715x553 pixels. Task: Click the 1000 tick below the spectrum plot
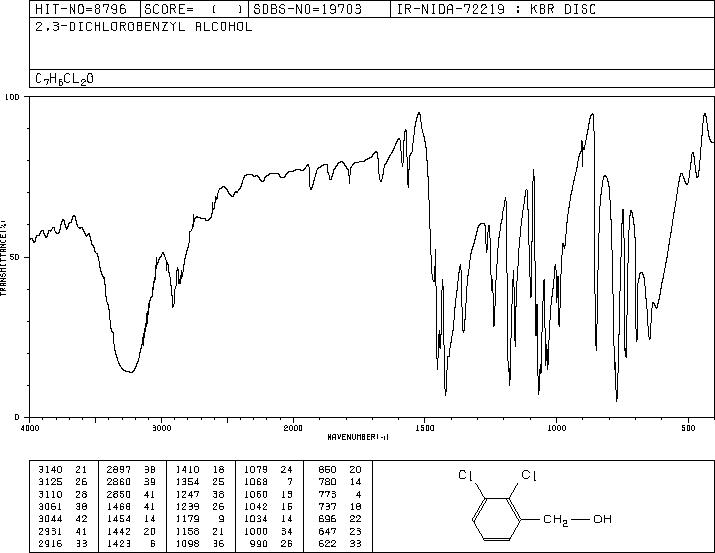coord(556,428)
